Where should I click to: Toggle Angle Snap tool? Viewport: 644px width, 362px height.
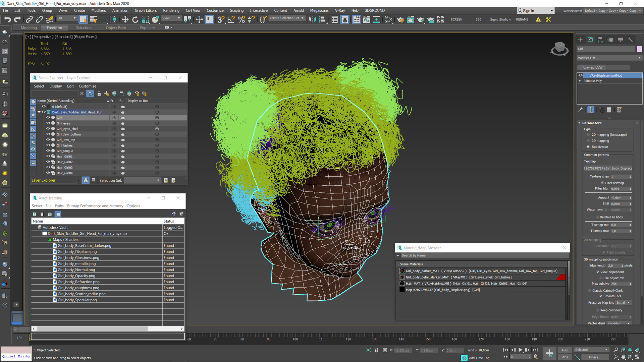point(231,19)
